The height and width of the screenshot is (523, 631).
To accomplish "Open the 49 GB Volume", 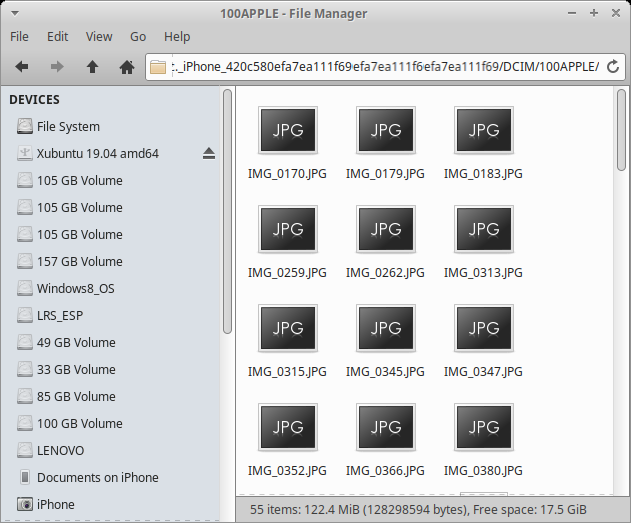I will [x=110, y=342].
